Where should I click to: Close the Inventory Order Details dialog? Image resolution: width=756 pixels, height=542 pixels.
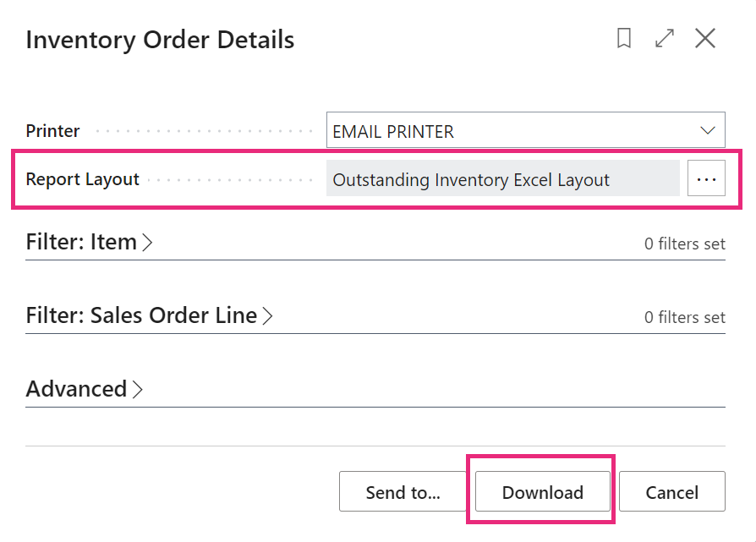point(705,39)
